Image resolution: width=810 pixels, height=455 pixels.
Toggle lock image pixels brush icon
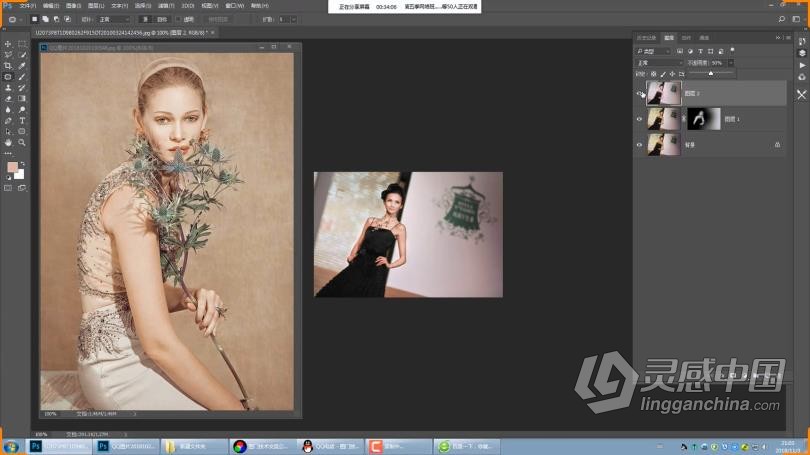pos(663,74)
